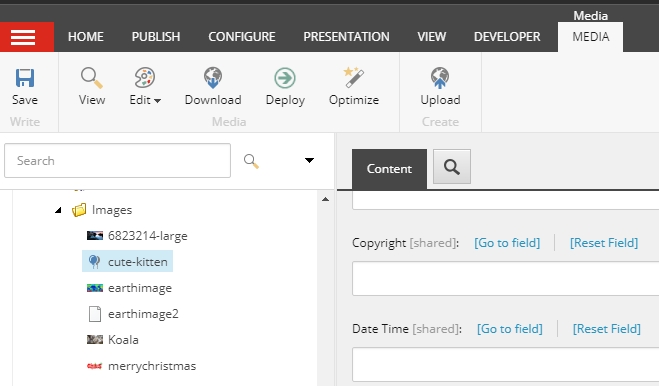This screenshot has height=386, width=659.
Task: Click the Download globe icon
Action: tap(213, 78)
